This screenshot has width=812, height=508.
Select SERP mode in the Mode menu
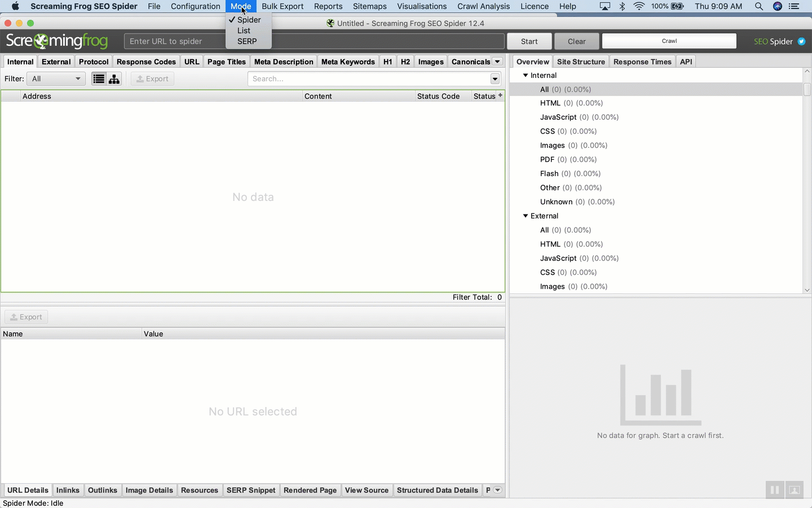tap(249, 41)
